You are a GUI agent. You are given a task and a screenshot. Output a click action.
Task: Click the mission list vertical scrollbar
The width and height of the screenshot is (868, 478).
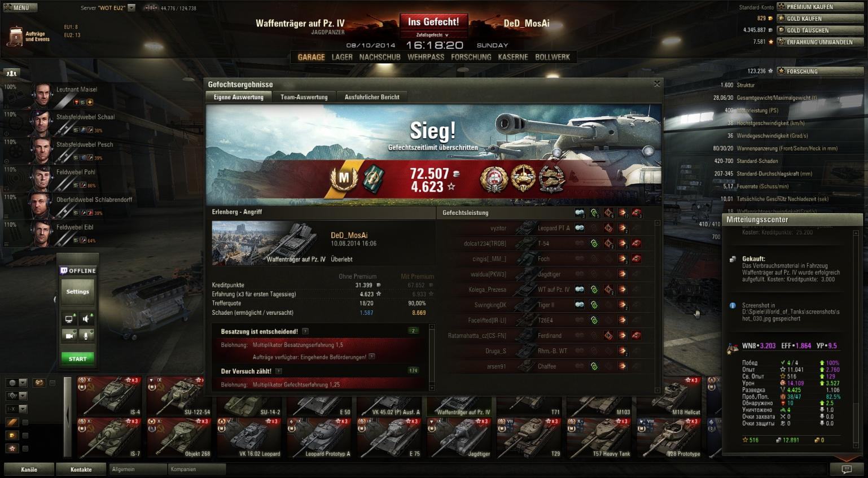432,357
